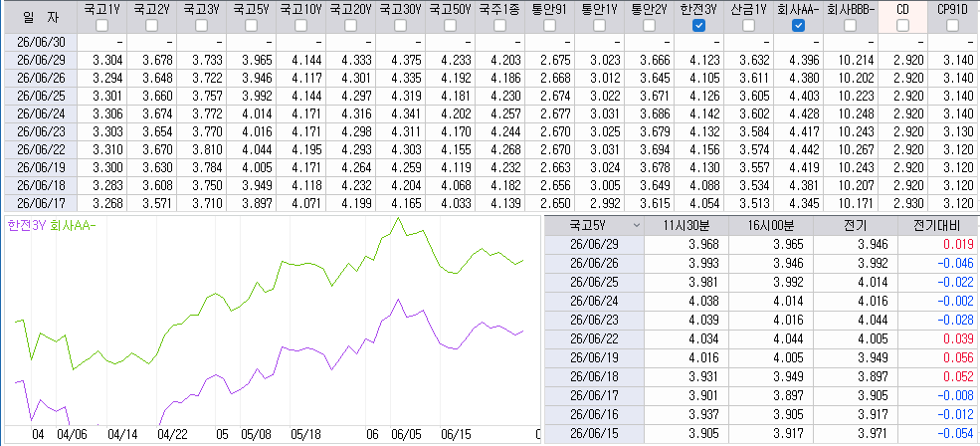
Task: Click the 2.930 CD value
Action: pos(908,203)
